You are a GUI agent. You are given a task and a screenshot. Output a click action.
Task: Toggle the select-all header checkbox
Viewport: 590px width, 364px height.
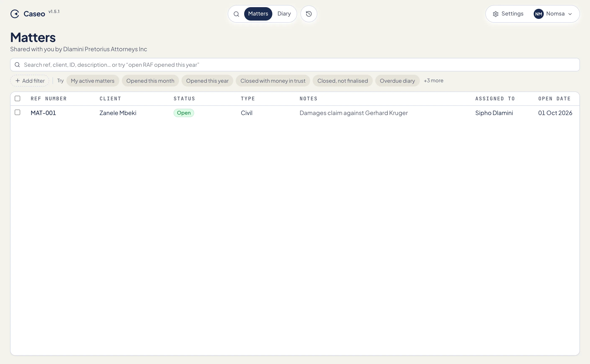tap(17, 98)
